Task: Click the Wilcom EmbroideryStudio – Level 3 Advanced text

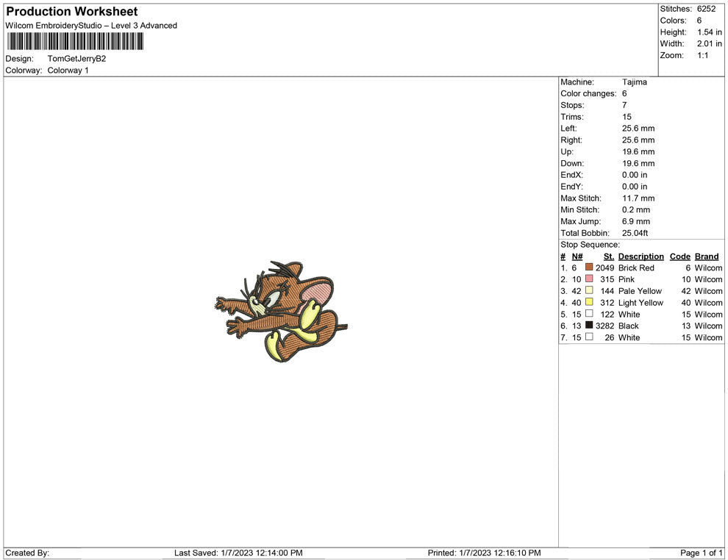Action: 91,26
